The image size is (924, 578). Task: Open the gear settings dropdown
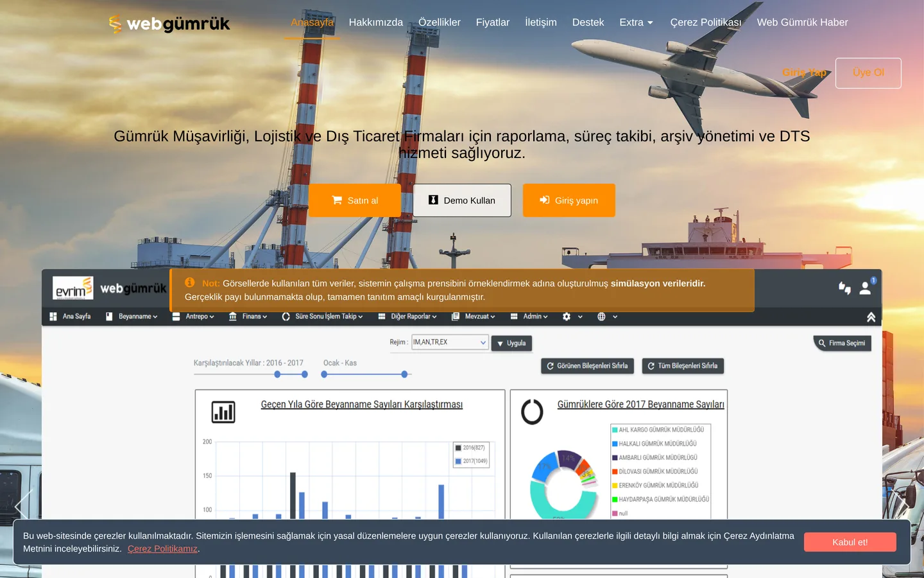(572, 317)
